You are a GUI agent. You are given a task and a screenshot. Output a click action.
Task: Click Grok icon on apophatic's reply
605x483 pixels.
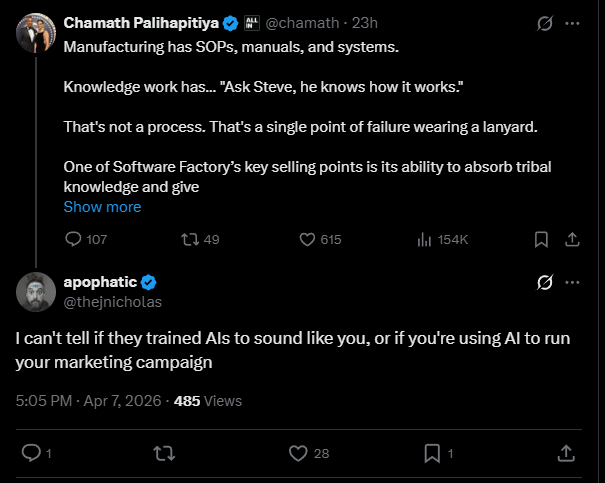click(x=546, y=282)
